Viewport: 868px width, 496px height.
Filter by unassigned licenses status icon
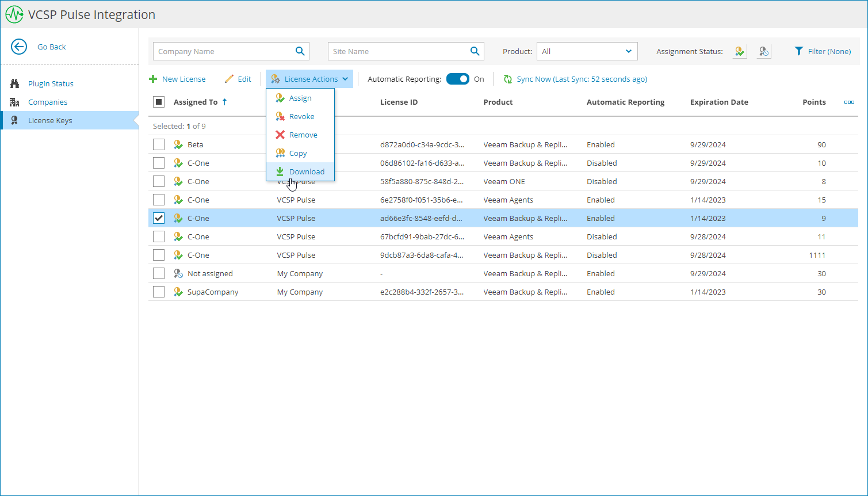(764, 51)
